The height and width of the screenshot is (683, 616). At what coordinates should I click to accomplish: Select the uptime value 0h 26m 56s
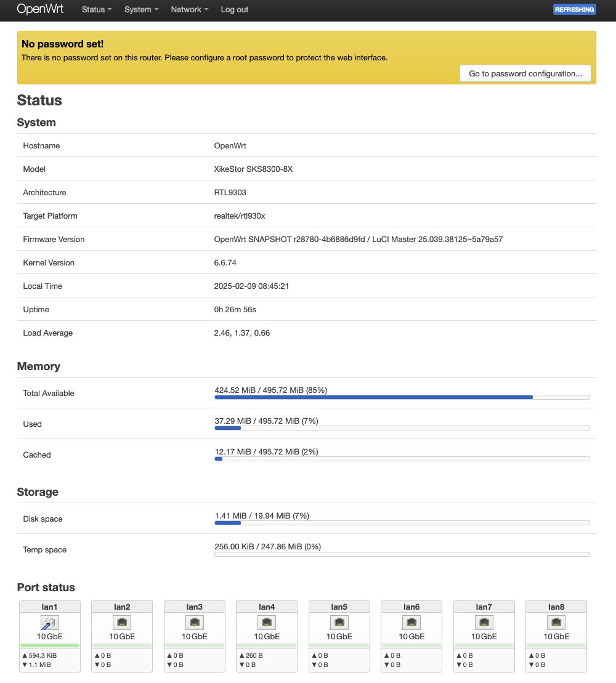coord(235,310)
